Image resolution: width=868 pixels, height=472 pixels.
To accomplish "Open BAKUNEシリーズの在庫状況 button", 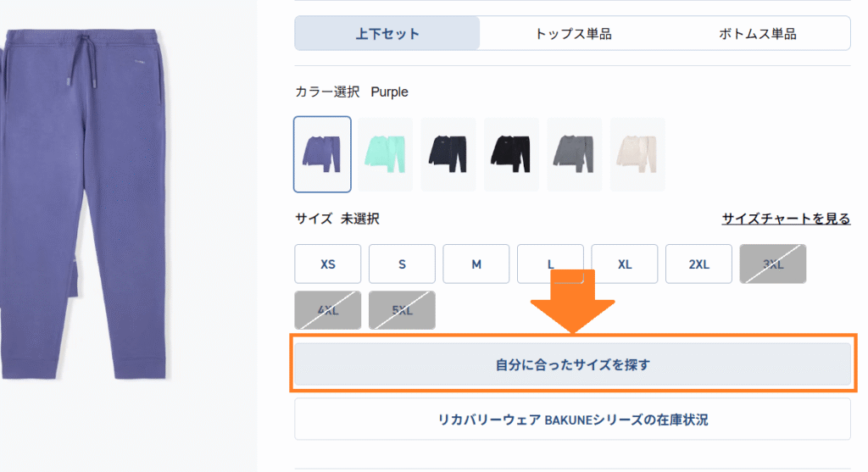I will 572,419.
